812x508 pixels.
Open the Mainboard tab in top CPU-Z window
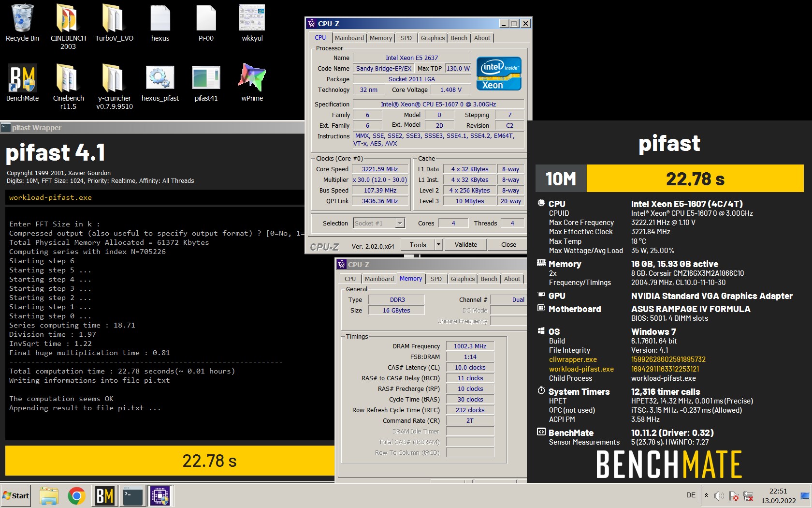[x=349, y=38]
